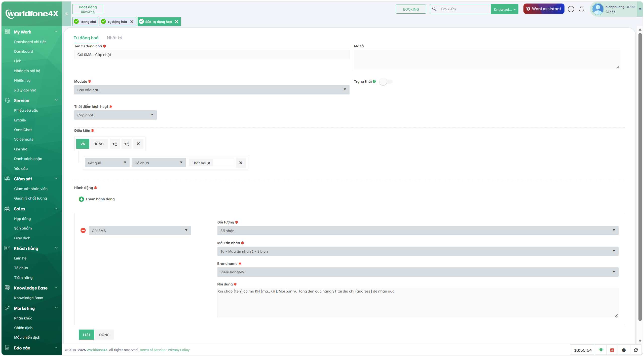Click the plus circle icon in header
This screenshot has height=356, width=644.
point(571,9)
